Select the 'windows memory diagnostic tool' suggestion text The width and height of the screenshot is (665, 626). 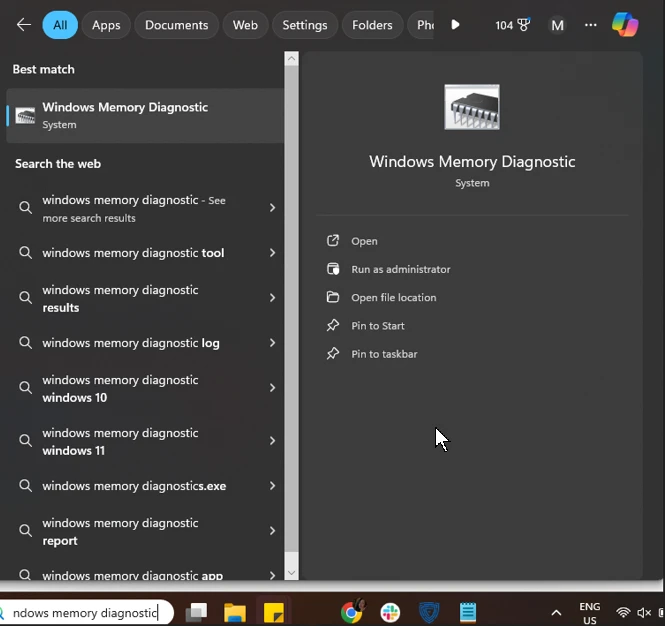pyautogui.click(x=133, y=253)
